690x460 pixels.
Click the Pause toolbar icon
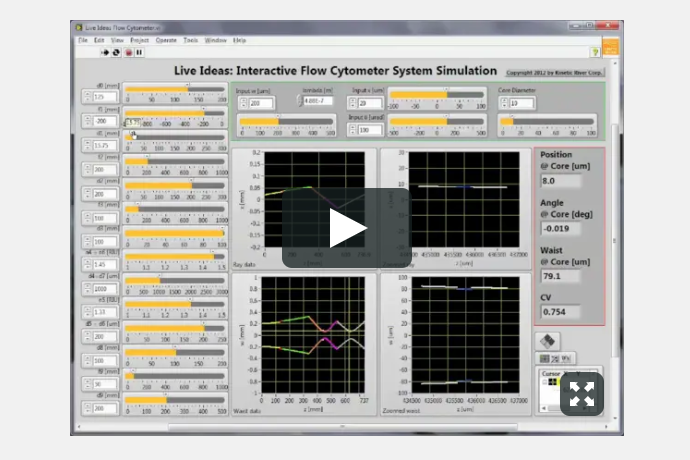tap(139, 50)
